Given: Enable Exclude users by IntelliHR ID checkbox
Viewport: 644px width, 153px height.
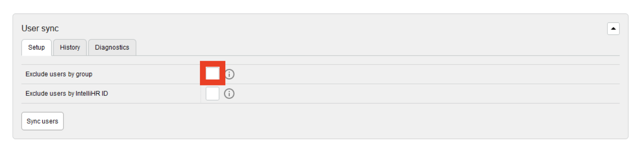Looking at the screenshot, I should coord(213,93).
